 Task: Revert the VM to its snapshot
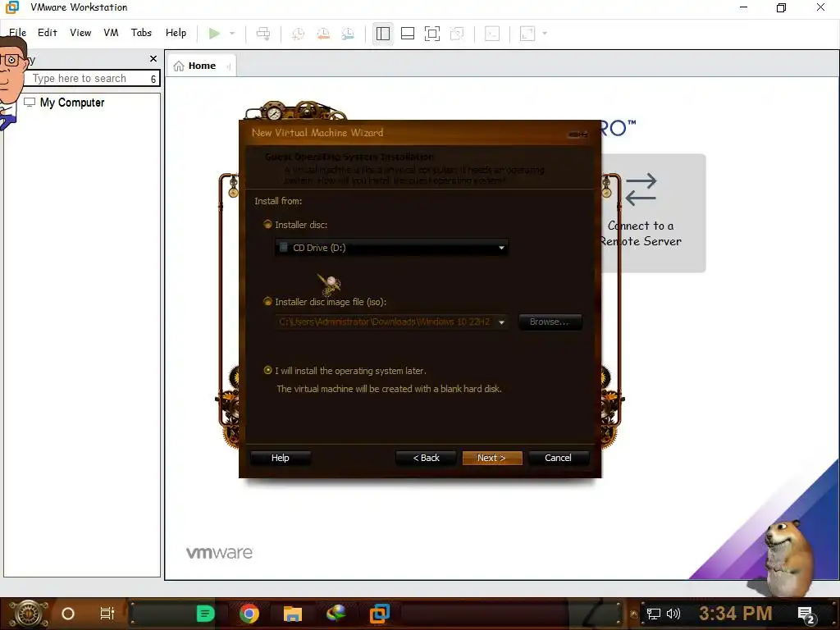(323, 34)
